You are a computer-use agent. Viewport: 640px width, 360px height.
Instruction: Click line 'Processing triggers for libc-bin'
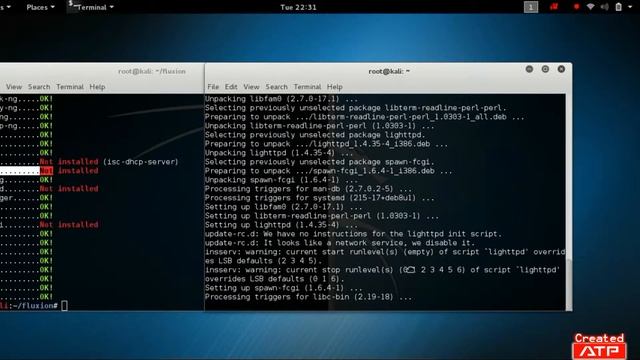click(308, 297)
